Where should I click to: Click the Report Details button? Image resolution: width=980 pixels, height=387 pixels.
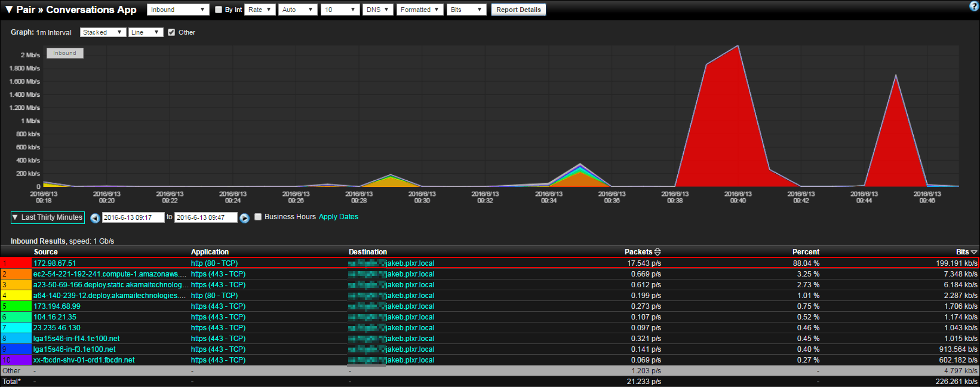518,10
